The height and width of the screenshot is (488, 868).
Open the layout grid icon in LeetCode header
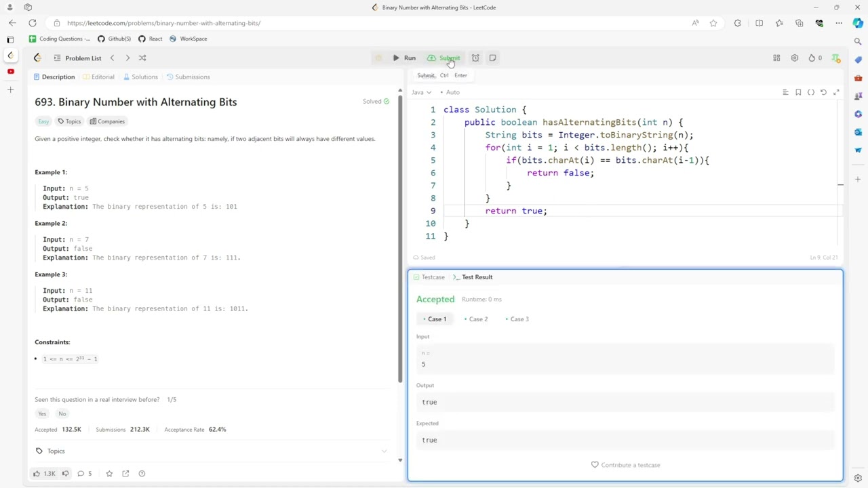(776, 58)
